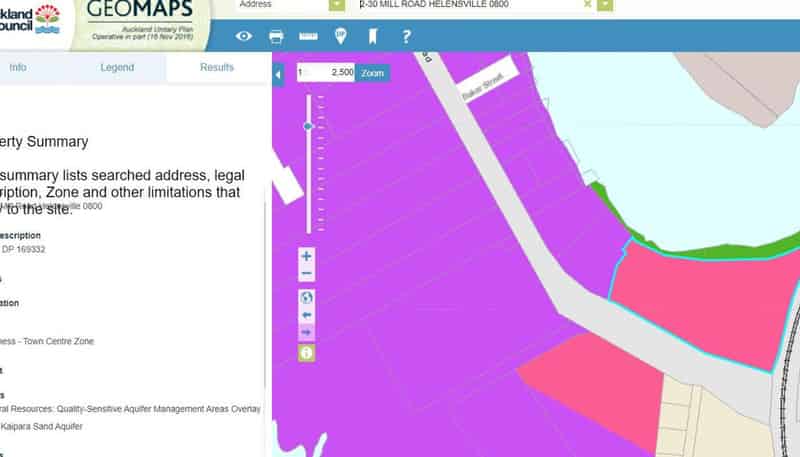This screenshot has height=457, width=800.
Task: Click the map pin location tool
Action: click(340, 36)
